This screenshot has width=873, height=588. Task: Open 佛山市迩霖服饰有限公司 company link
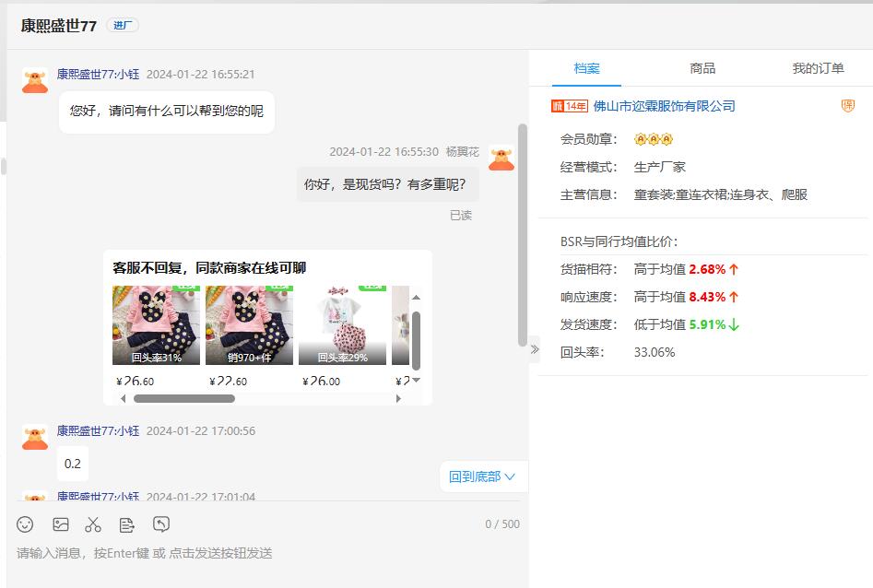(664, 106)
